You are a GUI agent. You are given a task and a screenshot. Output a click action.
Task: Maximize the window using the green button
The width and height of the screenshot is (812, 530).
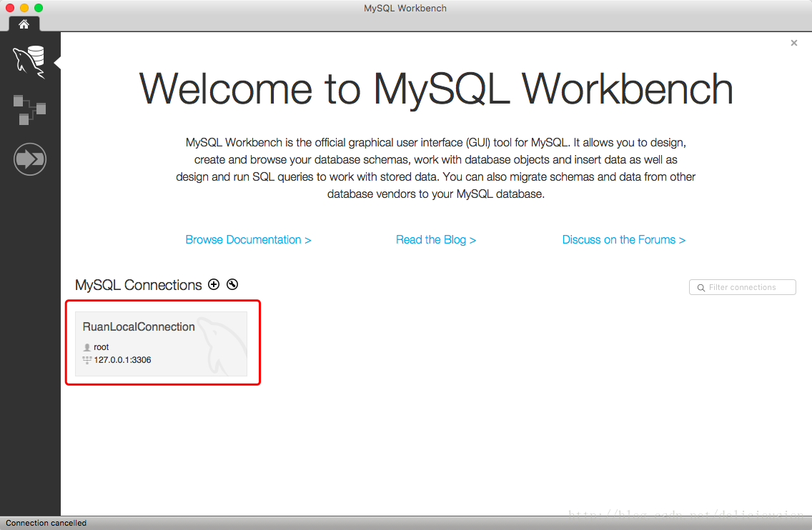tap(39, 8)
